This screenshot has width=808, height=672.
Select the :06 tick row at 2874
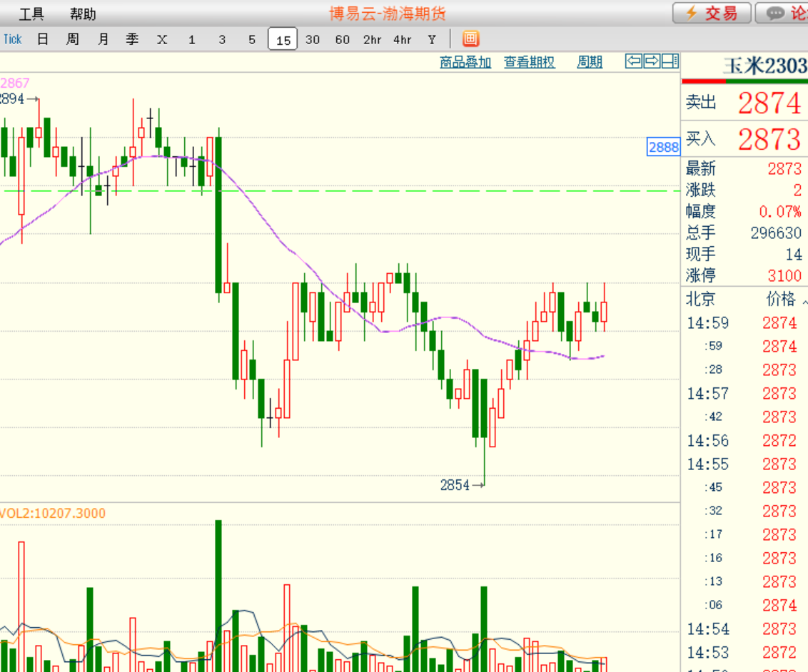(744, 605)
